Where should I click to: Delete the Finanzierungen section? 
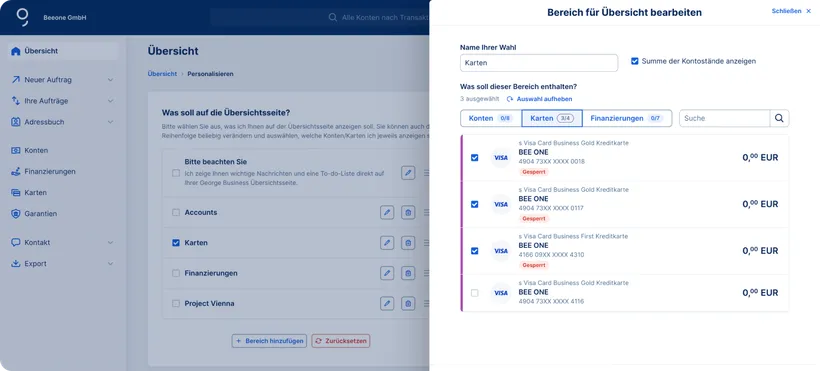[408, 273]
